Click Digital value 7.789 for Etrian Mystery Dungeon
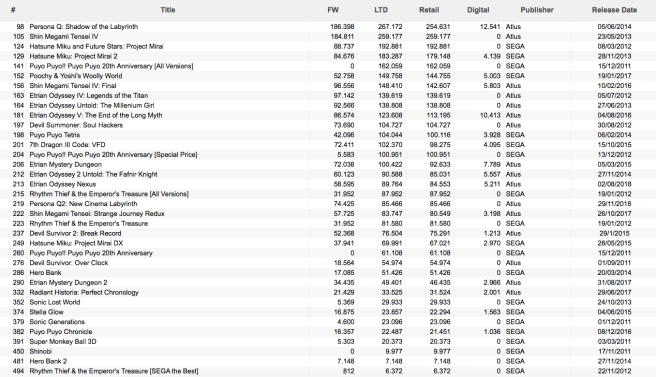Image resolution: width=656 pixels, height=377 pixels. pyautogui.click(x=492, y=164)
